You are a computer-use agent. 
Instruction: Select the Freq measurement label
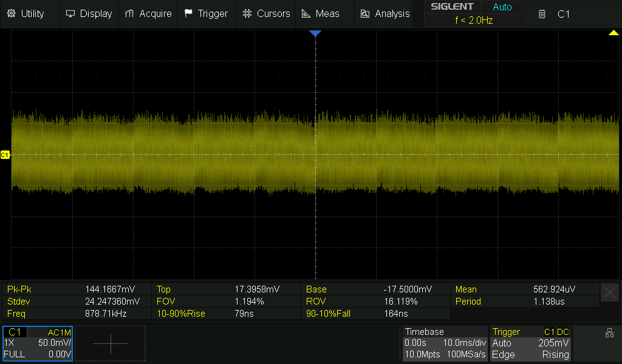pos(16,314)
